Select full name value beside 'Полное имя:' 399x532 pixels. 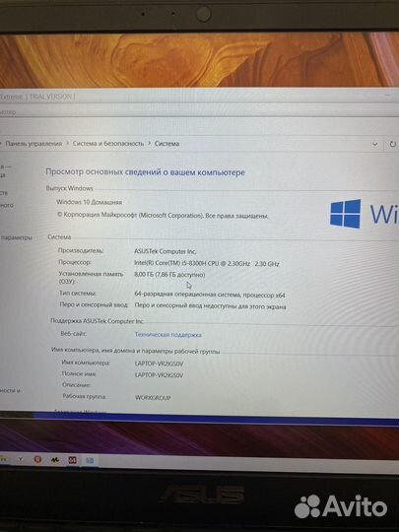pos(159,375)
